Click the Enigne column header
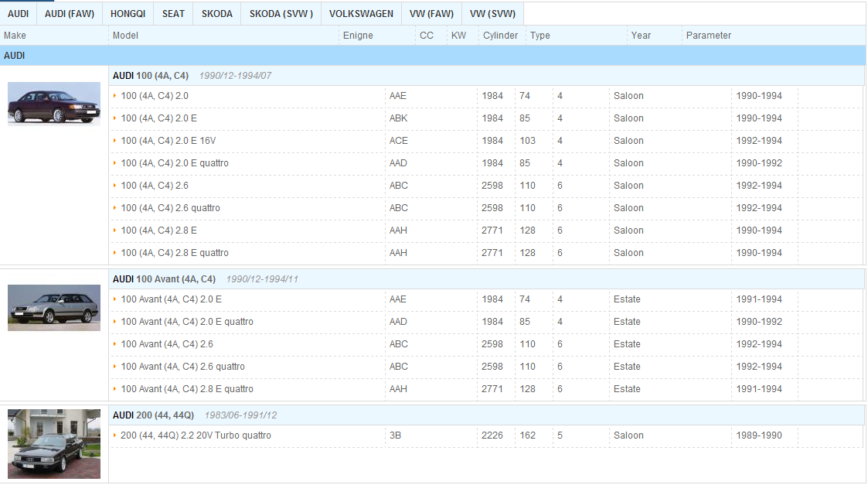This screenshot has width=868, height=485. point(358,36)
